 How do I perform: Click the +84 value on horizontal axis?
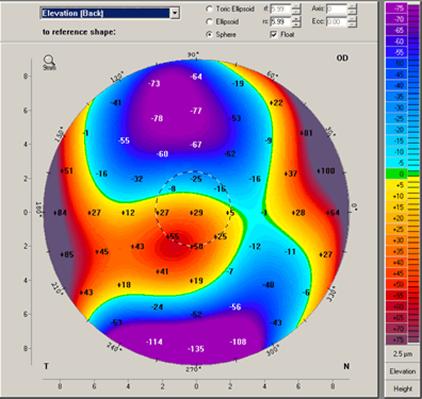[x=60, y=213]
